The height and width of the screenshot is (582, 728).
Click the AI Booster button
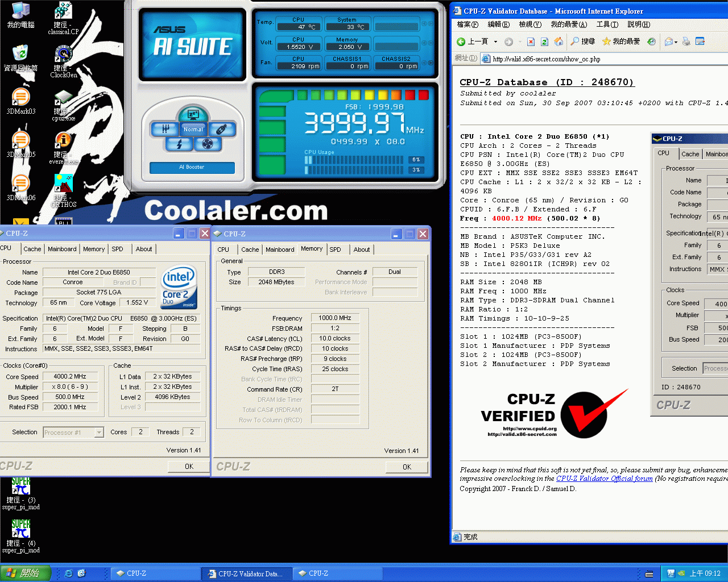pos(192,167)
